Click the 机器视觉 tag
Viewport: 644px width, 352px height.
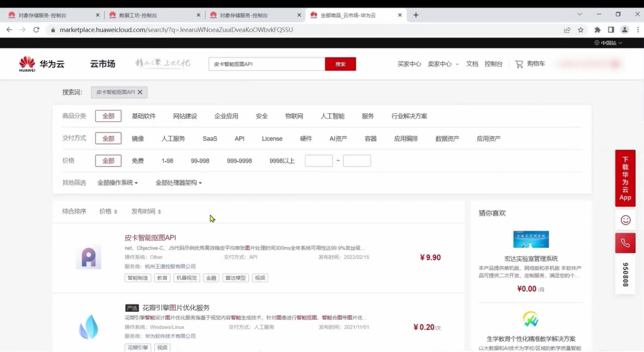click(x=187, y=278)
